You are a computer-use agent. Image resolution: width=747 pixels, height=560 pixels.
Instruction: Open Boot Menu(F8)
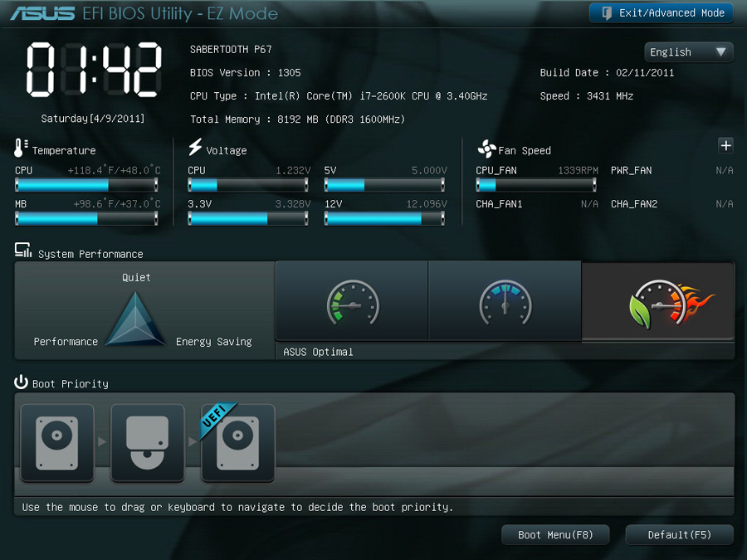(555, 535)
